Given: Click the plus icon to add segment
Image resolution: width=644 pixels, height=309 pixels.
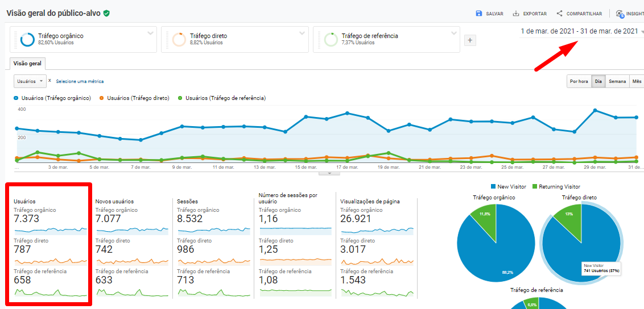Looking at the screenshot, I should click(470, 40).
